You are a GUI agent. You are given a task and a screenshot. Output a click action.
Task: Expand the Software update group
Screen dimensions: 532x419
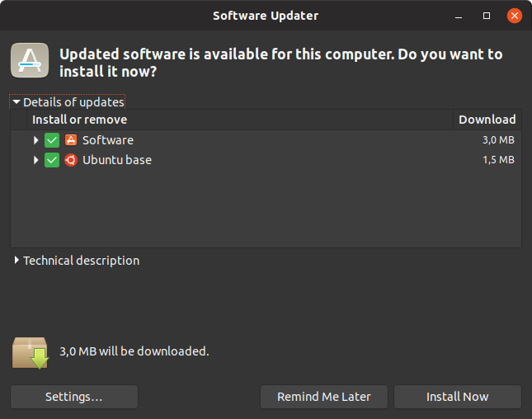coord(36,140)
